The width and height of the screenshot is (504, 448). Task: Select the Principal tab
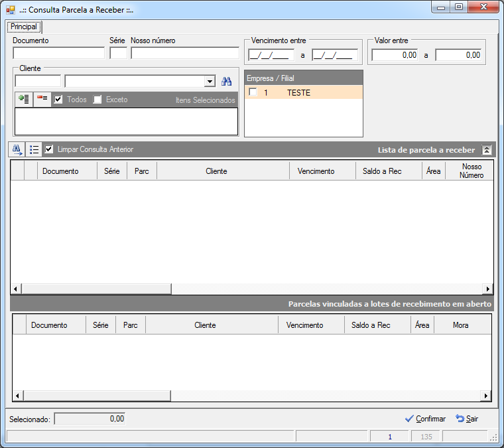(x=24, y=27)
